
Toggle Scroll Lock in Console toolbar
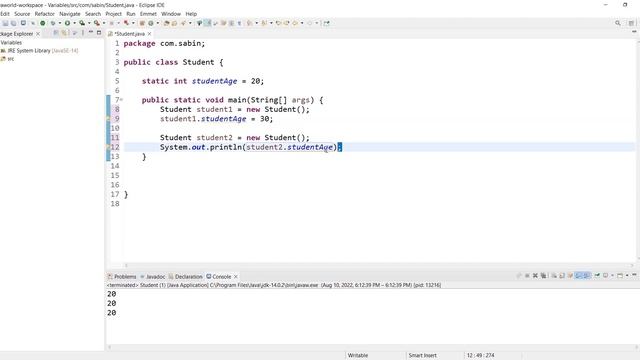tap(562, 276)
